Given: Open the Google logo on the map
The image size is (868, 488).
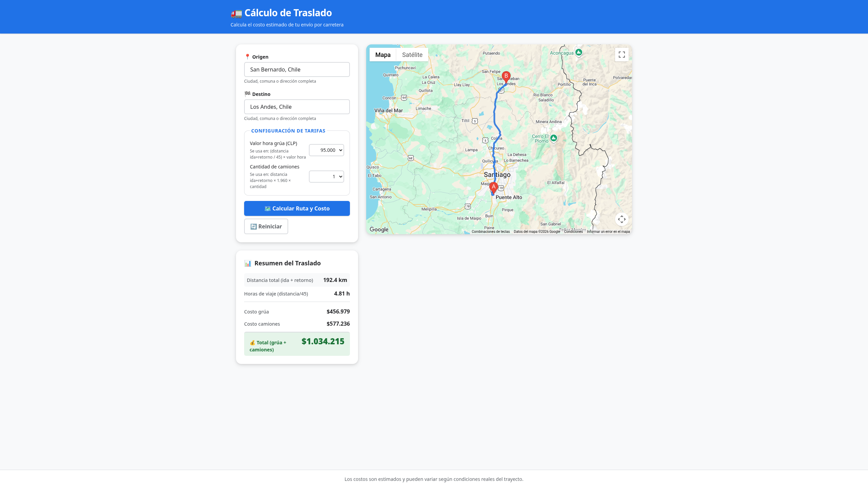Looking at the screenshot, I should [x=379, y=229].
